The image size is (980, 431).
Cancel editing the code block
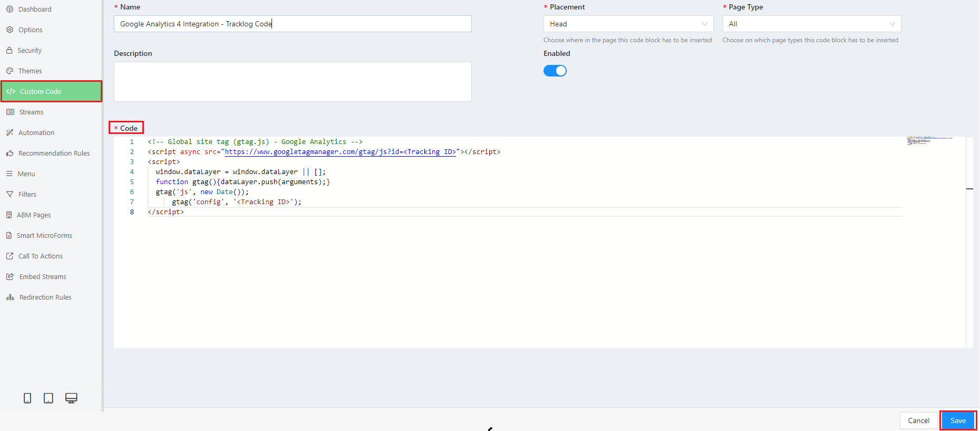click(918, 420)
